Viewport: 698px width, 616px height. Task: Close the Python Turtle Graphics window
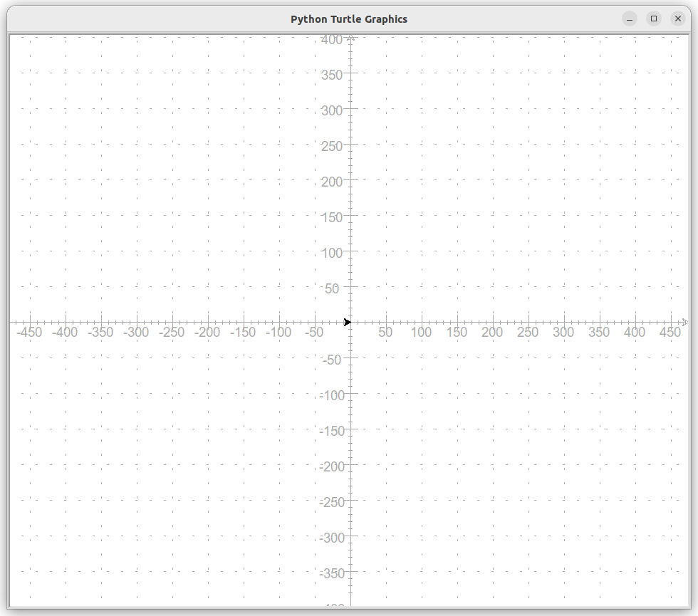click(x=678, y=19)
